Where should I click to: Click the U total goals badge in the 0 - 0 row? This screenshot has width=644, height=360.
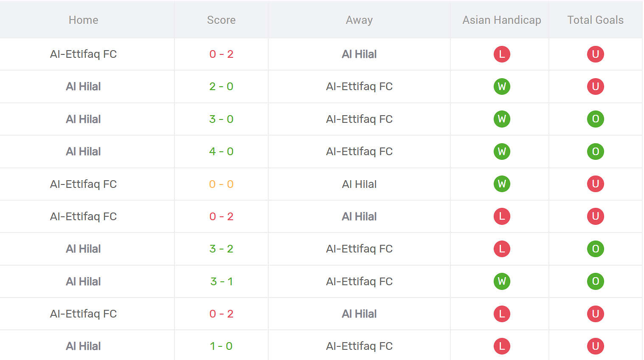(x=595, y=184)
